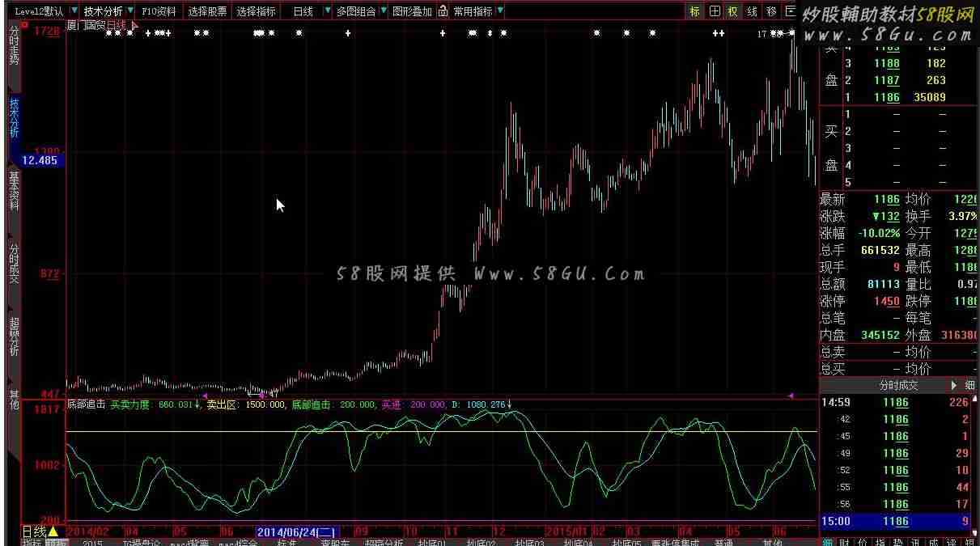Click the 日线 period label at bottom left
Screen dimensions: 980x546
point(34,531)
